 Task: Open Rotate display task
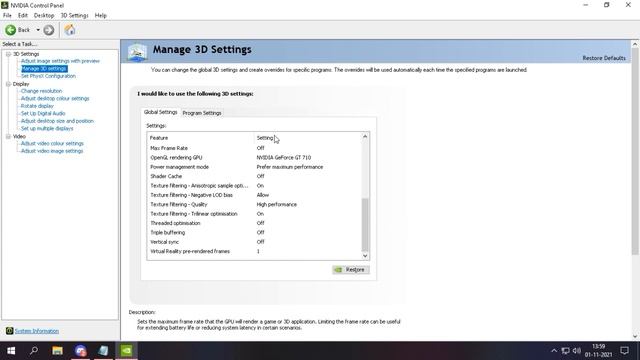(37, 106)
